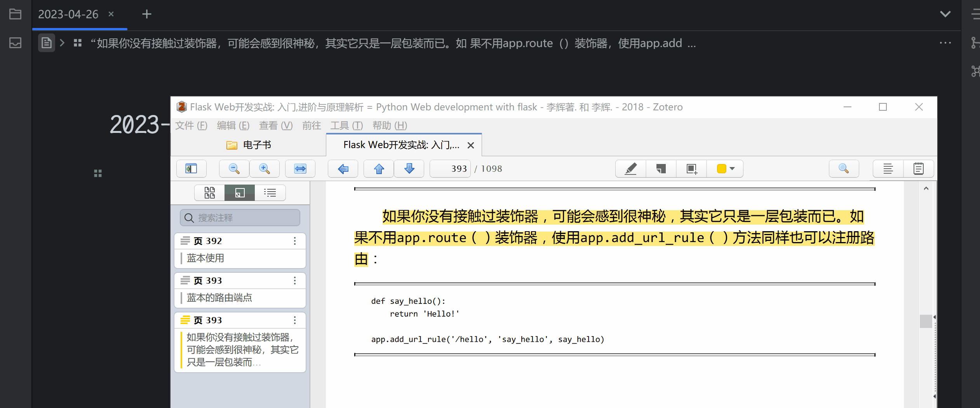Go back with the left arrow icon
Image resolution: width=980 pixels, height=408 pixels.
click(343, 169)
